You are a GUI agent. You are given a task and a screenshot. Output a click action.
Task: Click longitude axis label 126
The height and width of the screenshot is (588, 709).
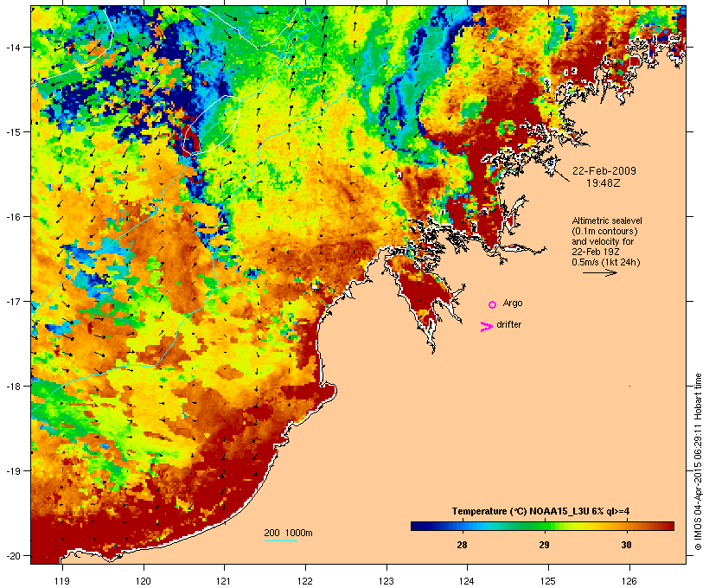click(x=629, y=581)
